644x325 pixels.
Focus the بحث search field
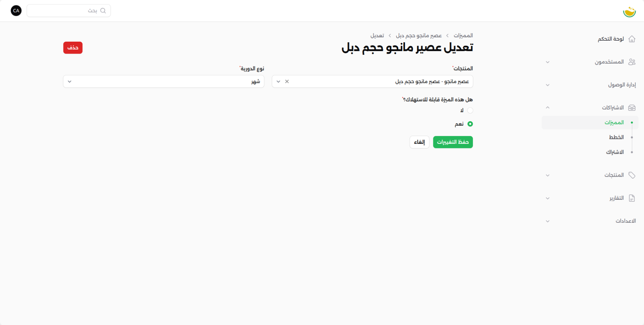pyautogui.click(x=69, y=11)
